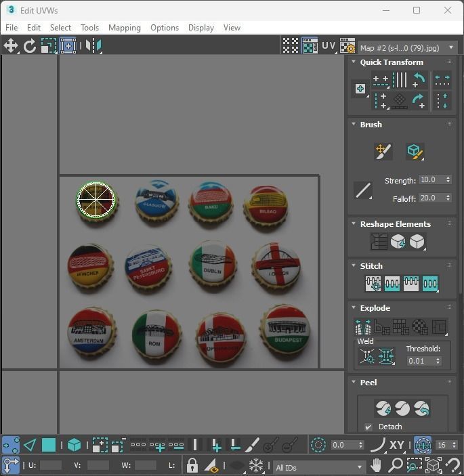Image resolution: width=464 pixels, height=476 pixels.
Task: Open the Edit menu
Action: point(34,28)
